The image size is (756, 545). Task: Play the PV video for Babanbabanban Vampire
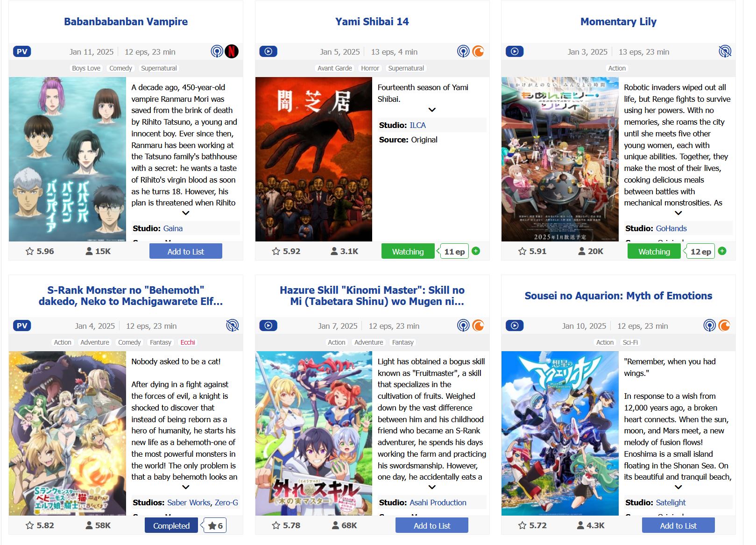click(22, 51)
